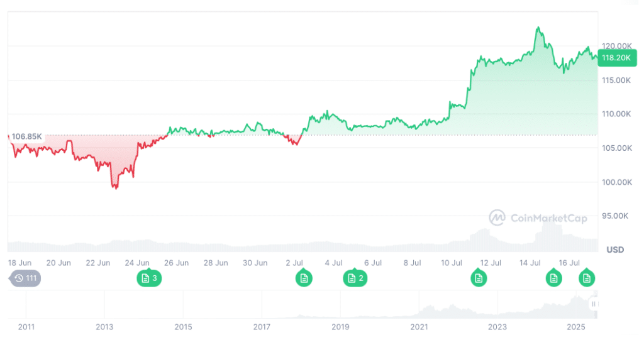Click the 18 Jun date label
The height and width of the screenshot is (340, 644).
click(x=19, y=263)
